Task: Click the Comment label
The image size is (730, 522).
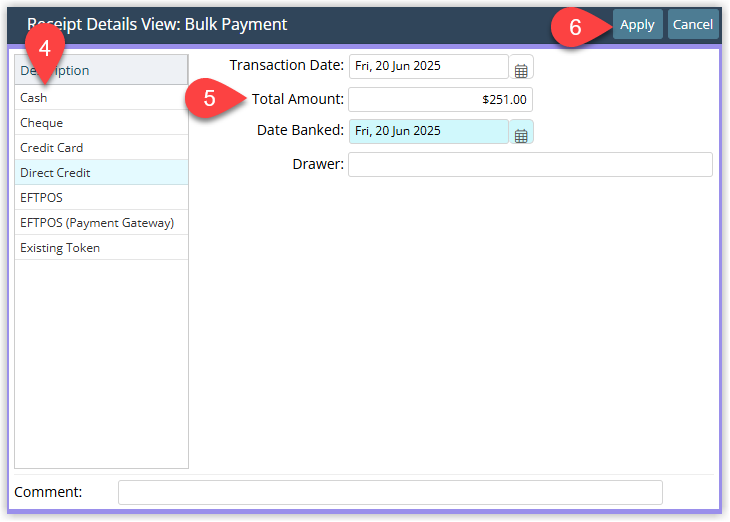Action: click(x=48, y=492)
